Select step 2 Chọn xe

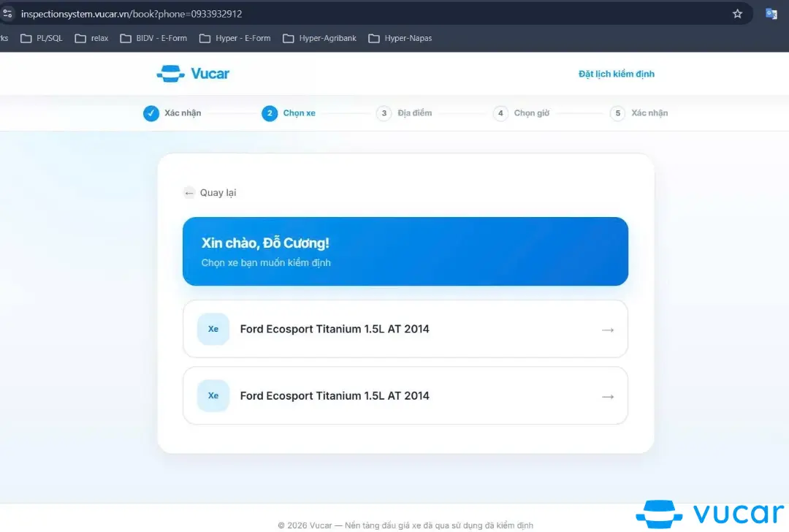[x=289, y=113]
